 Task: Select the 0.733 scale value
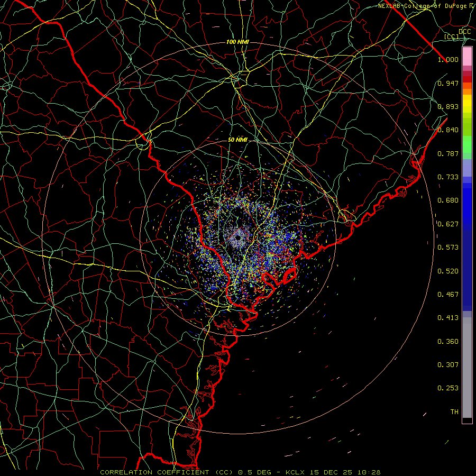448,177
